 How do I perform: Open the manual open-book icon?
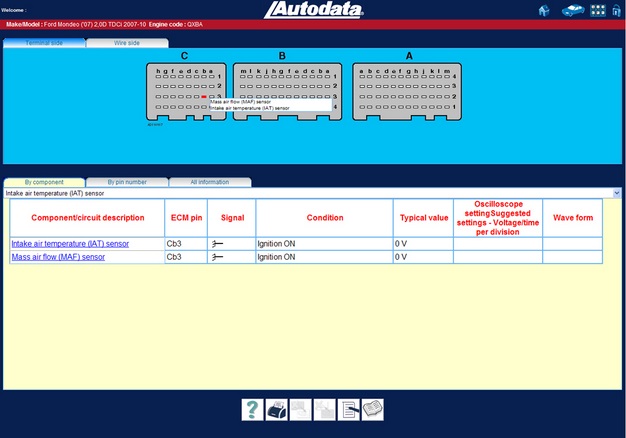[x=372, y=409]
